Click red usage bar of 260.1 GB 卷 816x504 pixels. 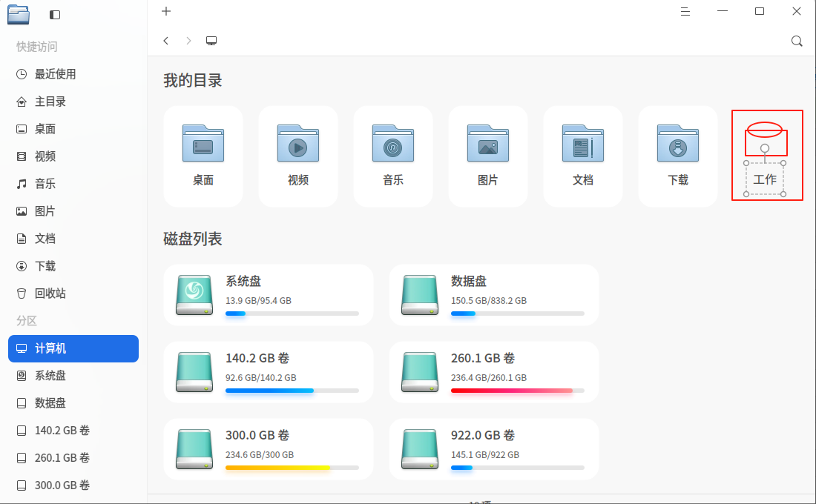(517, 391)
